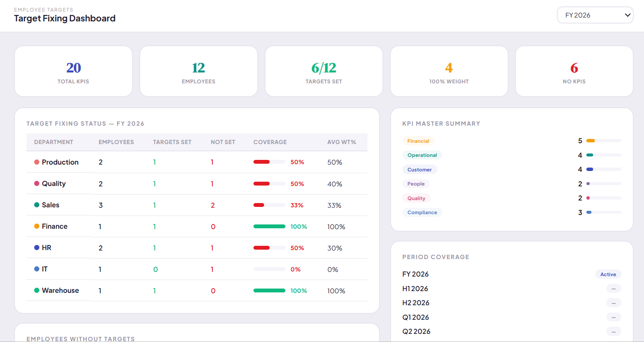Click the Financial KPI category tag
Screen dimensions: 644x342
click(x=418, y=141)
